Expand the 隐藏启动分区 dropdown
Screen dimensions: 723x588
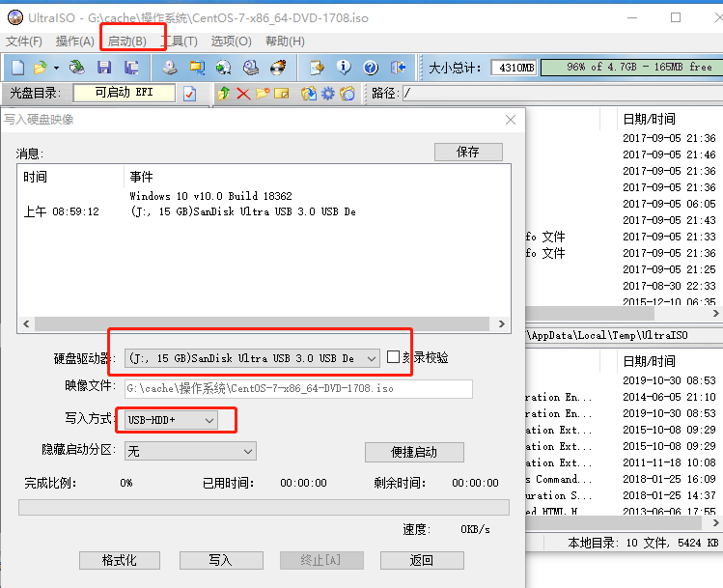[248, 451]
